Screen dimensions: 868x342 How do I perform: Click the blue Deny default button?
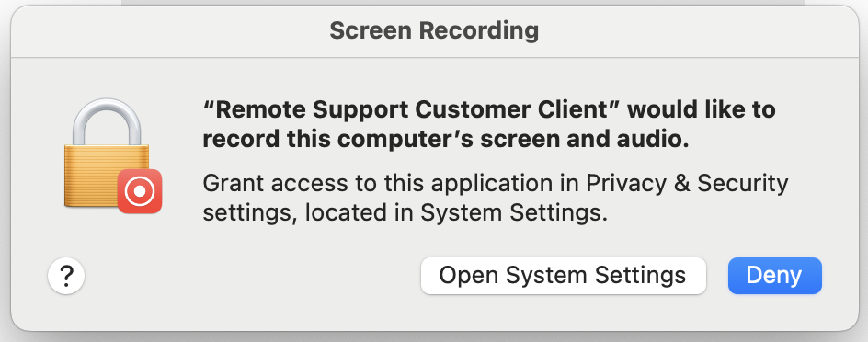tap(774, 276)
